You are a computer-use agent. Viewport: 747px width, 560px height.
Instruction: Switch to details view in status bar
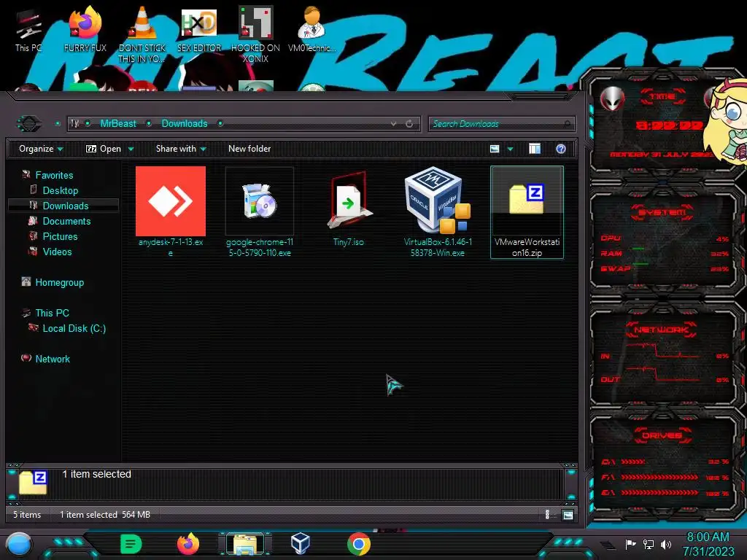(x=547, y=514)
